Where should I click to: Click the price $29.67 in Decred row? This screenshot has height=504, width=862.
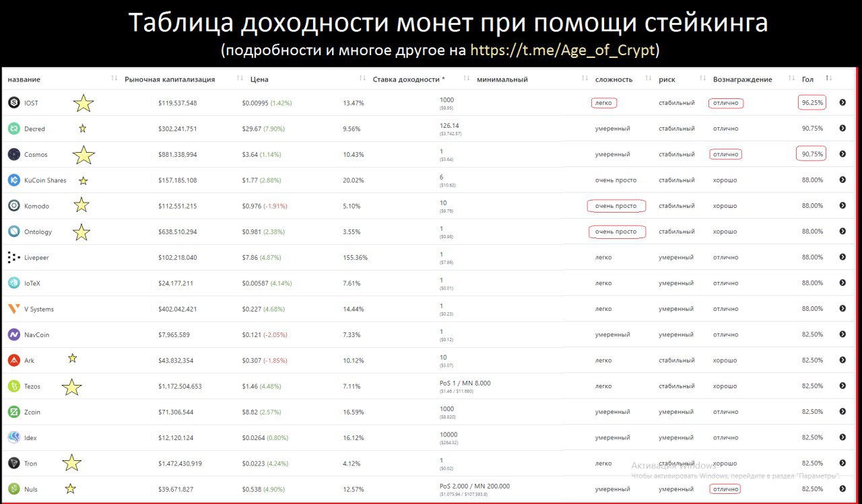(251, 129)
